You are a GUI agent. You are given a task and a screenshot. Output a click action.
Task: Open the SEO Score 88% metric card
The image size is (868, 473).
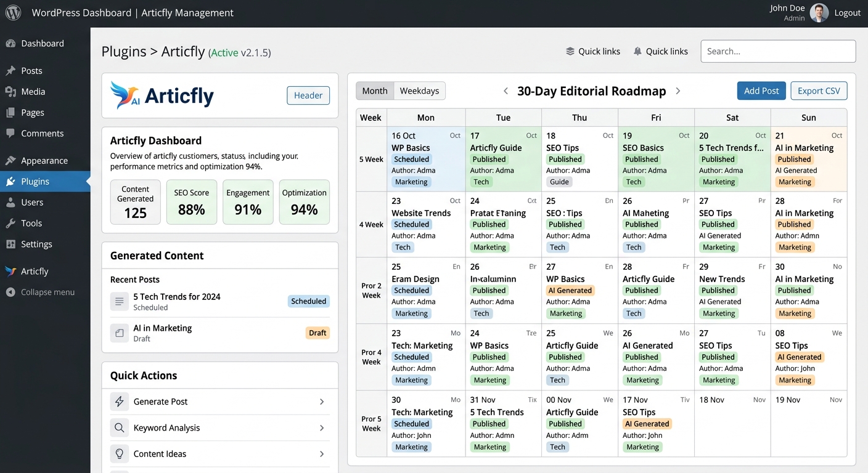pyautogui.click(x=192, y=202)
